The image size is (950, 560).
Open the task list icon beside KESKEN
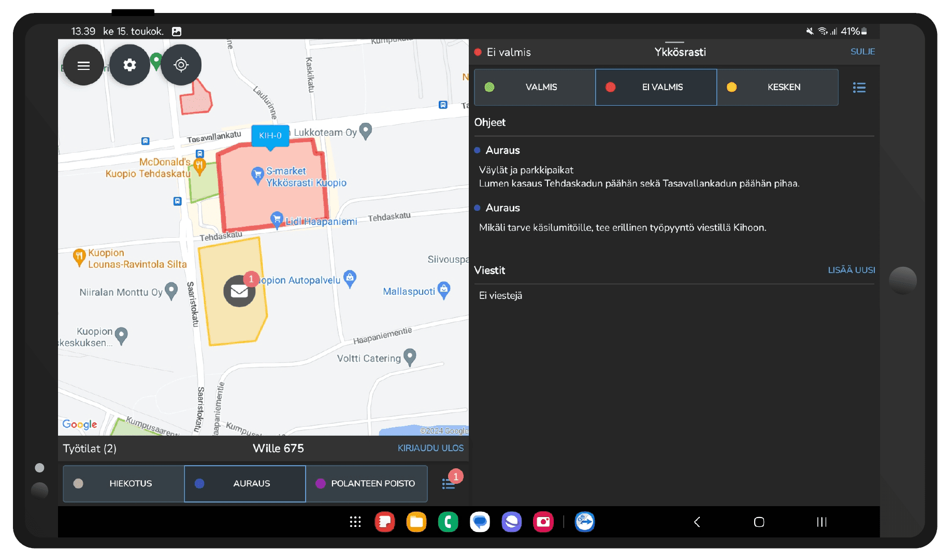click(859, 87)
